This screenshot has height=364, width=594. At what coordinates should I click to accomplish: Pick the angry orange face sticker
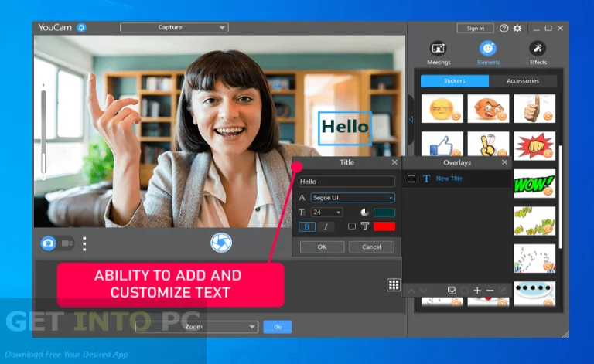pyautogui.click(x=488, y=109)
